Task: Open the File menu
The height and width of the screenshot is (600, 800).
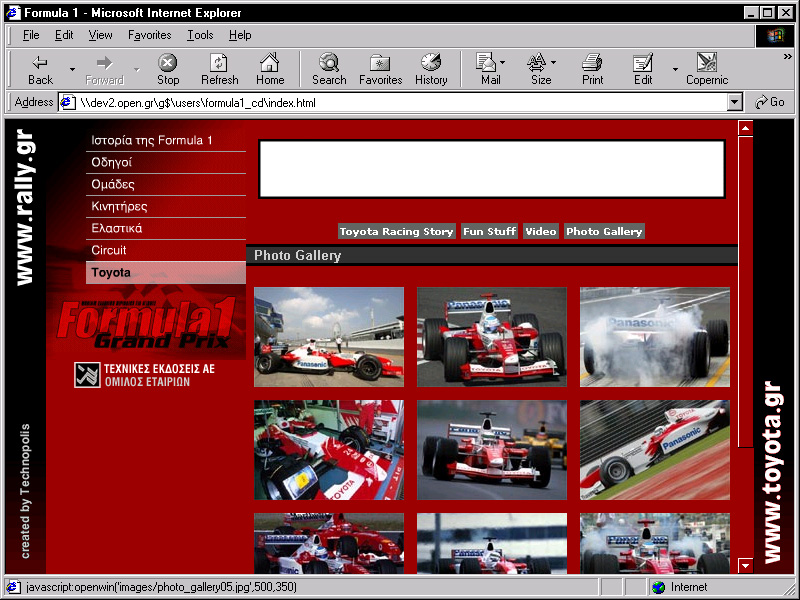Action: pos(31,35)
